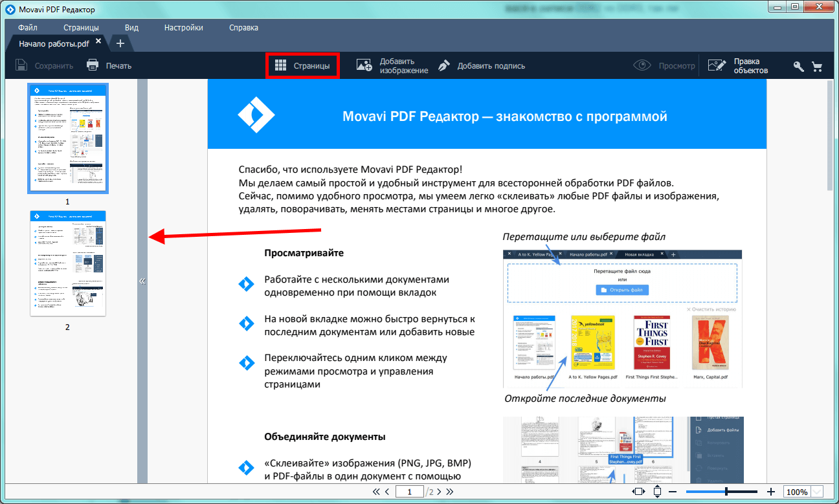Open the Настройки menu
The height and width of the screenshot is (504, 839).
pyautogui.click(x=184, y=28)
